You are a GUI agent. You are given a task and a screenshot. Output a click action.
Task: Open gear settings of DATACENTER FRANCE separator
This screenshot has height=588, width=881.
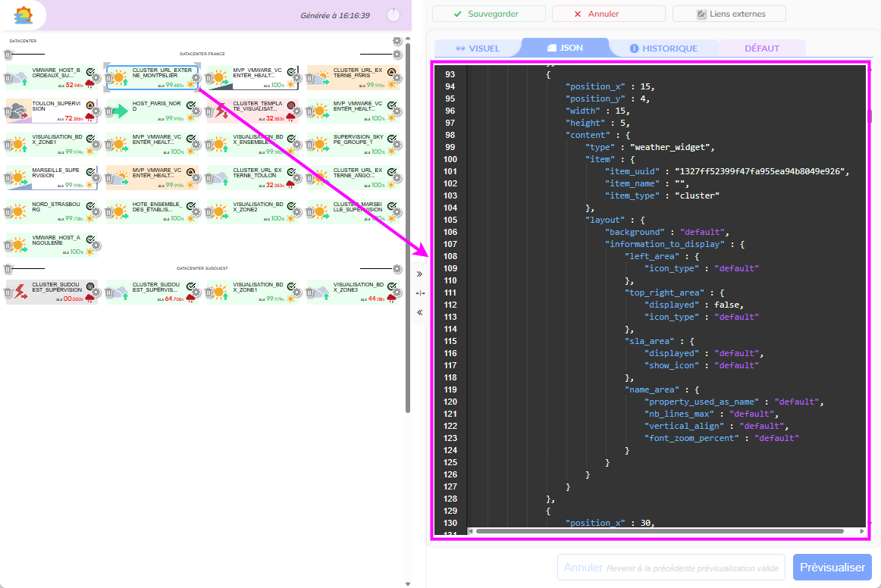(x=397, y=55)
